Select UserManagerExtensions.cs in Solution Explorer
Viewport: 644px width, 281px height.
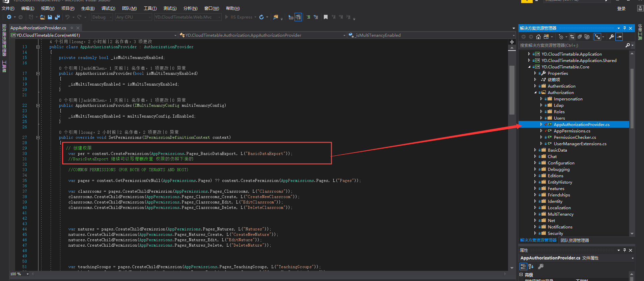coord(580,144)
